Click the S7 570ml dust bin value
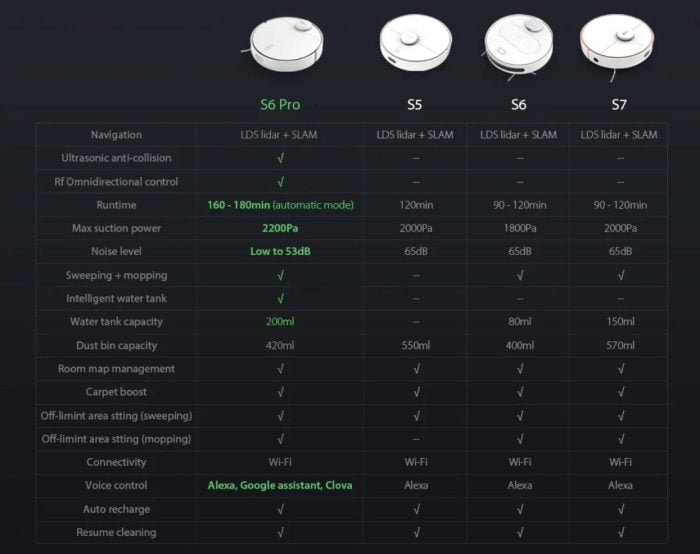Viewport: 700px width, 554px height. pos(620,345)
